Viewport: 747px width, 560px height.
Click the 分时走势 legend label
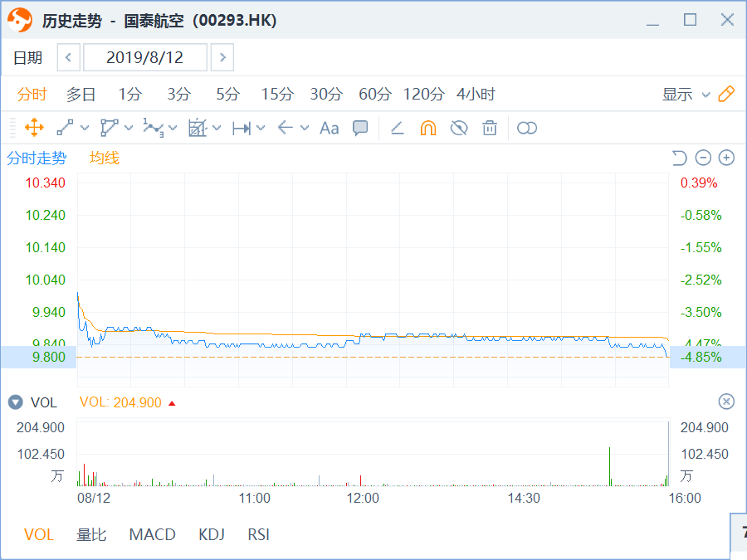37,158
